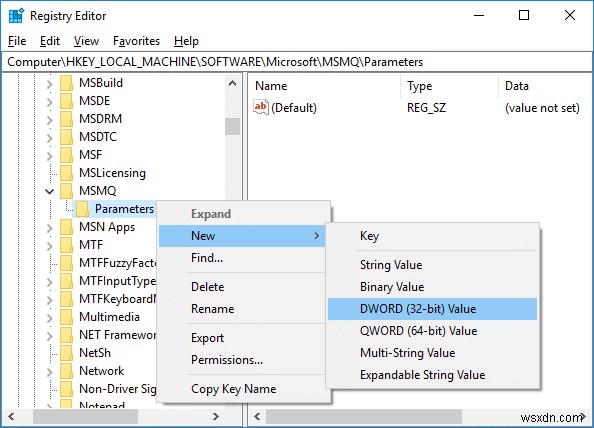This screenshot has width=594, height=428.
Task: Create a new Key from submenu
Action: [432, 236]
